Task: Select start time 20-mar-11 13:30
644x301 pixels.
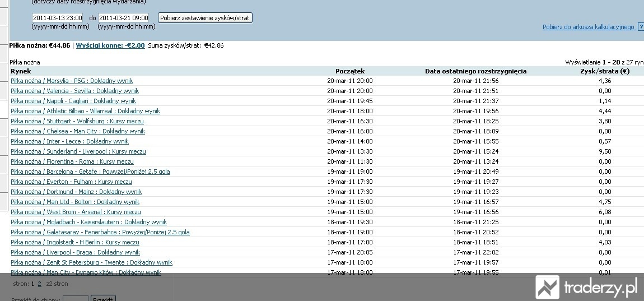Action: click(350, 151)
